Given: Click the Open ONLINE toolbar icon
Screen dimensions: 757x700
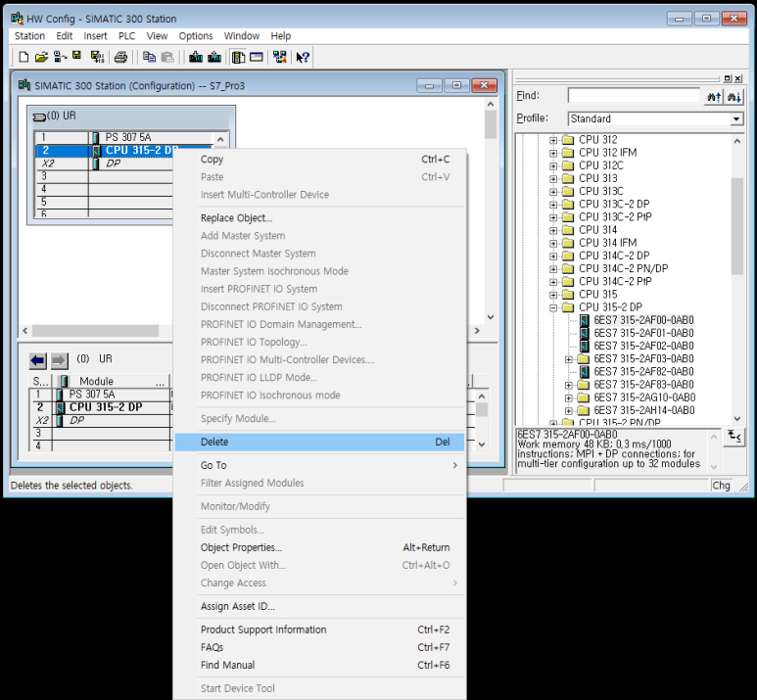Looking at the screenshot, I should [x=60, y=57].
